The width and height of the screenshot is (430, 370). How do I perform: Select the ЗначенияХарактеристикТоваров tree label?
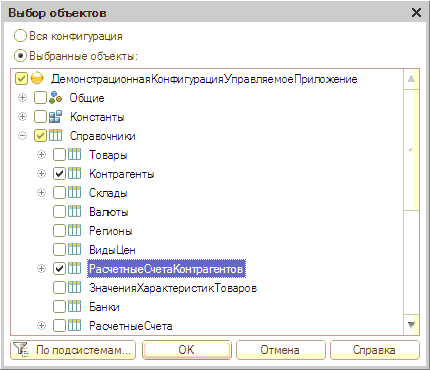pyautogui.click(x=173, y=288)
